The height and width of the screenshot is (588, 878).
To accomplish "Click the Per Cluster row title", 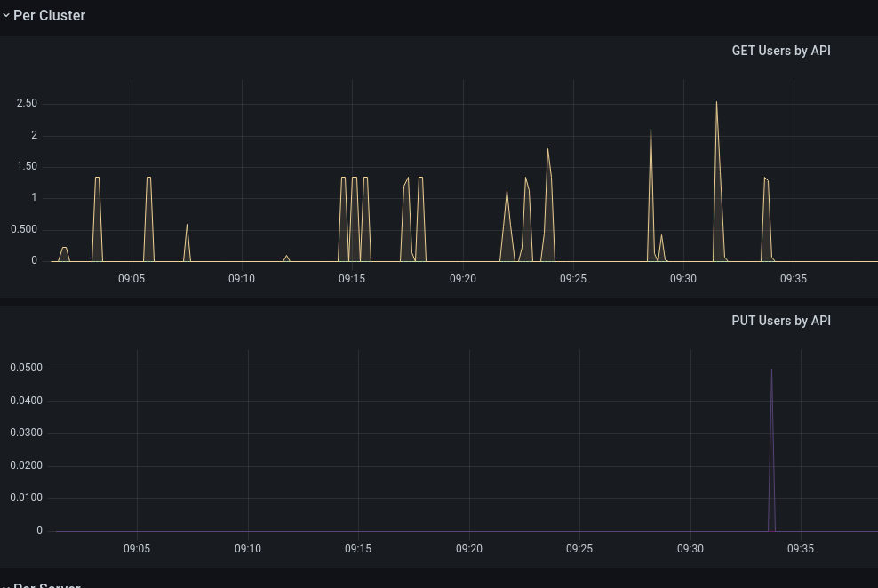I will coord(49,16).
